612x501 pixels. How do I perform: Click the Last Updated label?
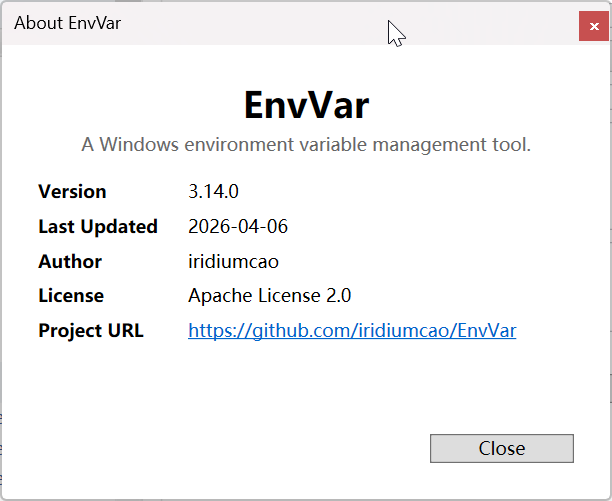[x=98, y=226]
